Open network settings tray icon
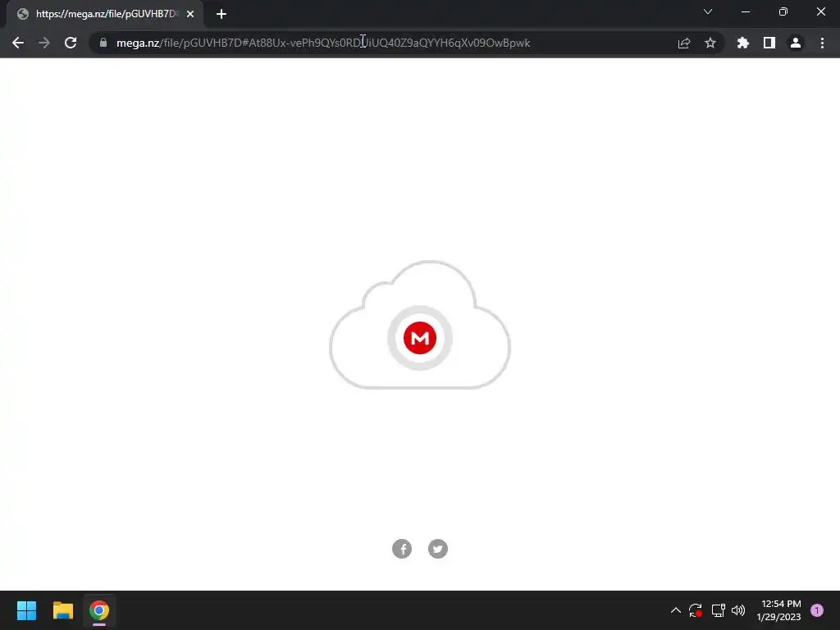Viewport: 840px width, 630px height. point(718,610)
